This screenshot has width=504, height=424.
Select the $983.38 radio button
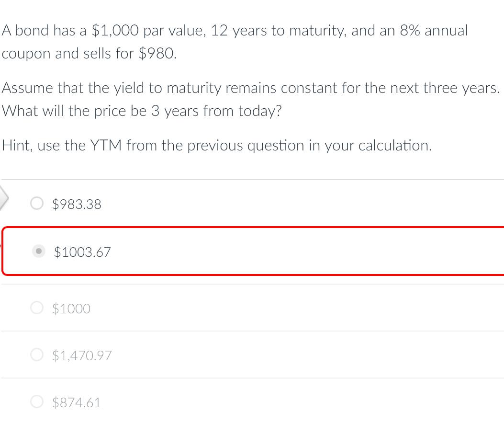pos(37,203)
